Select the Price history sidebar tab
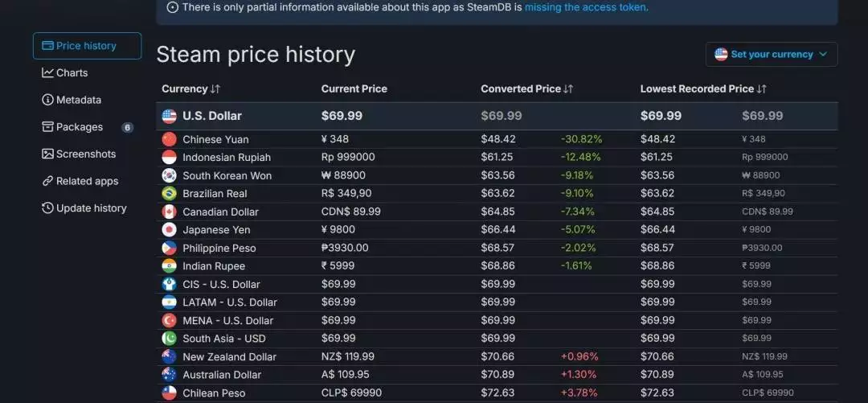Viewport: 868px width, 403px height. (x=87, y=46)
